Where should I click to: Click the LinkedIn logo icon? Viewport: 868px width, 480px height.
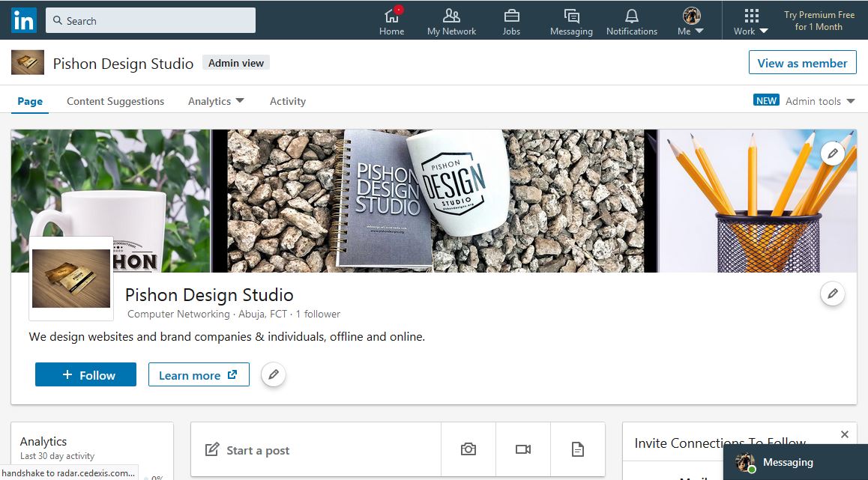tap(24, 20)
